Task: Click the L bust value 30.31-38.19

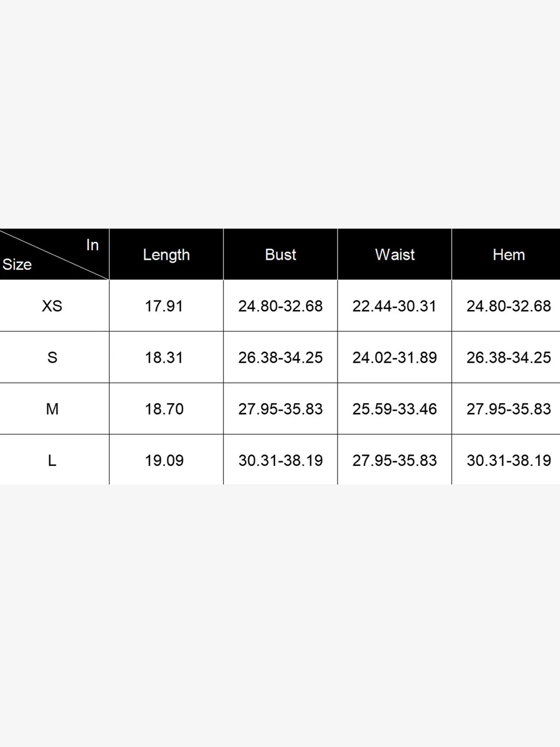Action: point(280,461)
